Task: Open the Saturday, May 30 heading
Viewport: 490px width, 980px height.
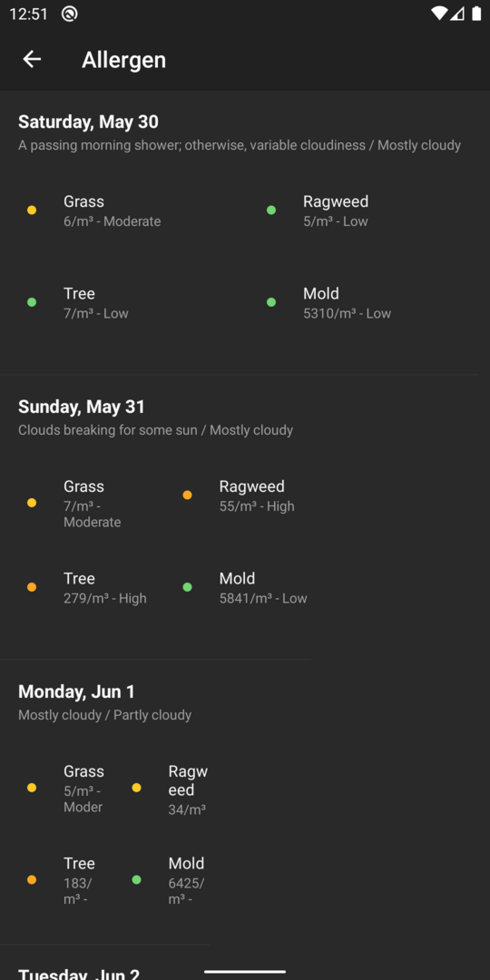Action: point(88,122)
